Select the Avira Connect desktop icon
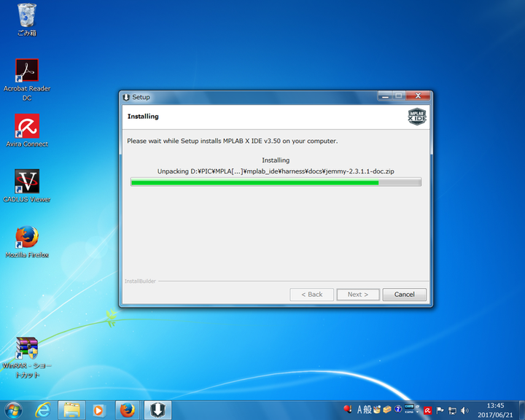The width and height of the screenshot is (525, 420). pos(27,127)
